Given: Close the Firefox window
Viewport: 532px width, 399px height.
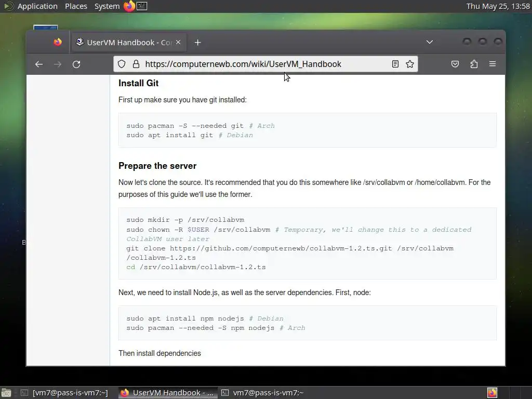Looking at the screenshot, I should click(x=498, y=42).
